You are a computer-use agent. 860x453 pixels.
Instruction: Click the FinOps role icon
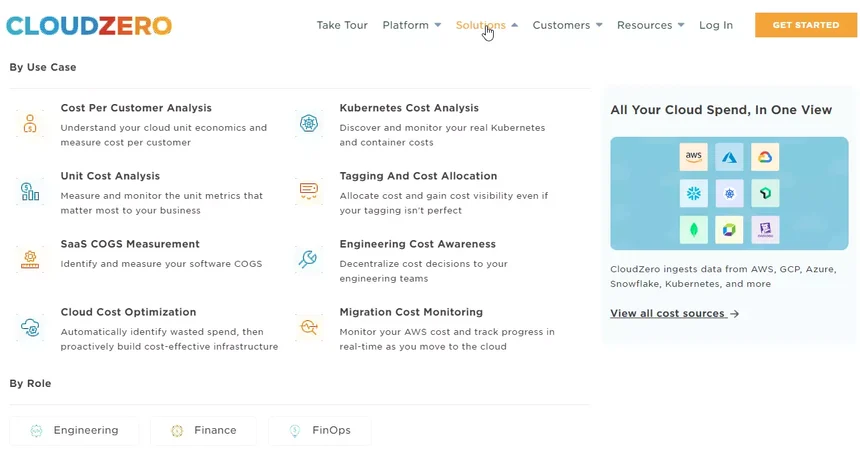(295, 431)
